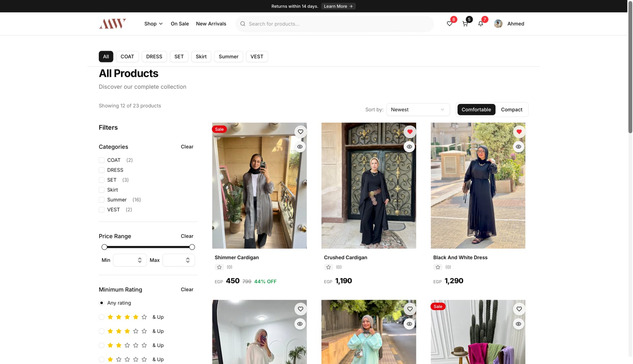Remove Black And White Dress from wishlist

pos(519,132)
